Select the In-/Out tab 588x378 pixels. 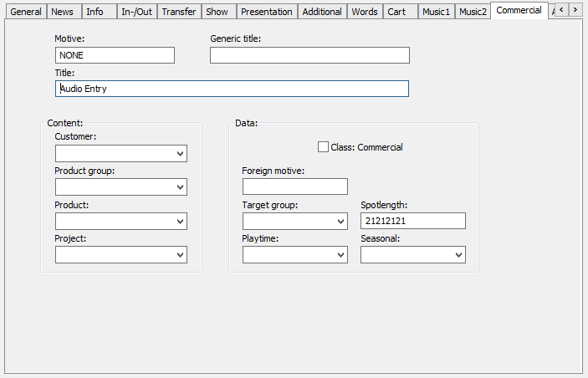pyautogui.click(x=136, y=12)
